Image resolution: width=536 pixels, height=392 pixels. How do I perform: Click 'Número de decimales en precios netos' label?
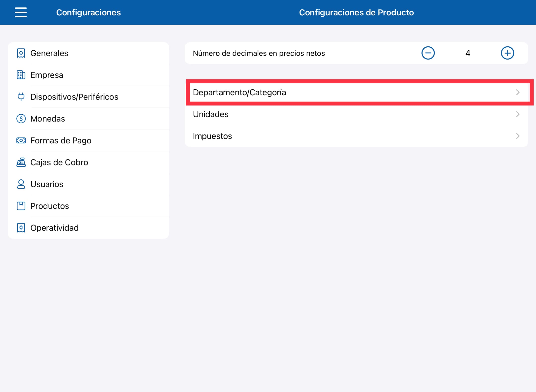coord(259,53)
